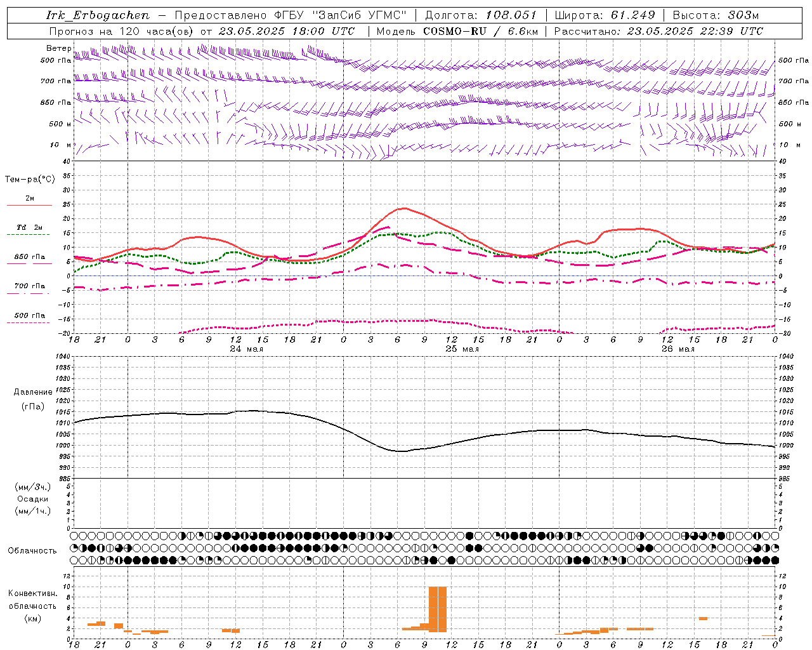Click the tallest orange convective cloud bar

[438, 609]
